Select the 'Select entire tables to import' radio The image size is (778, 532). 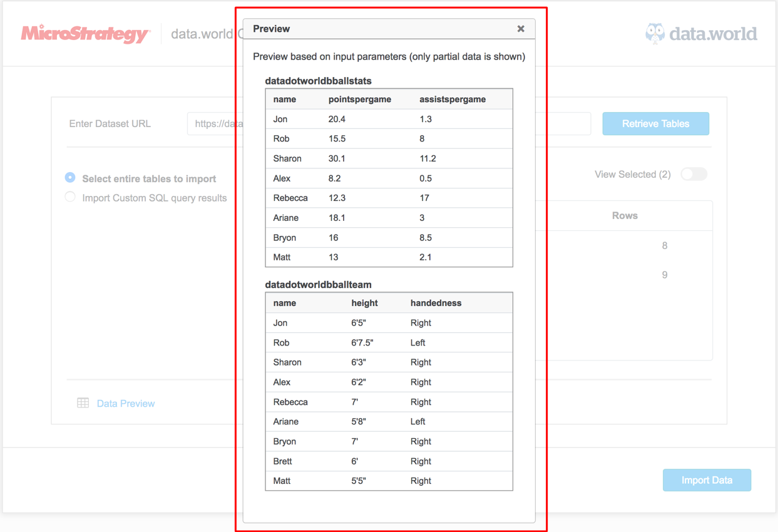coord(70,178)
